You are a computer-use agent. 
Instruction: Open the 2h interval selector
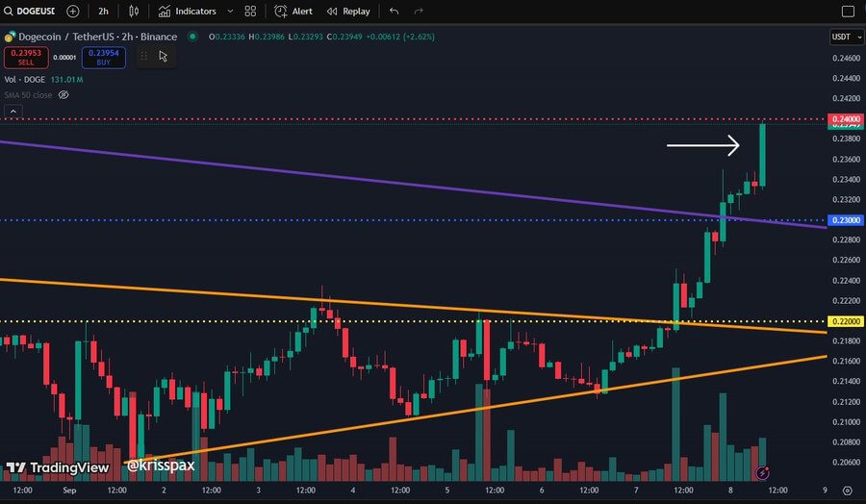coord(103,11)
